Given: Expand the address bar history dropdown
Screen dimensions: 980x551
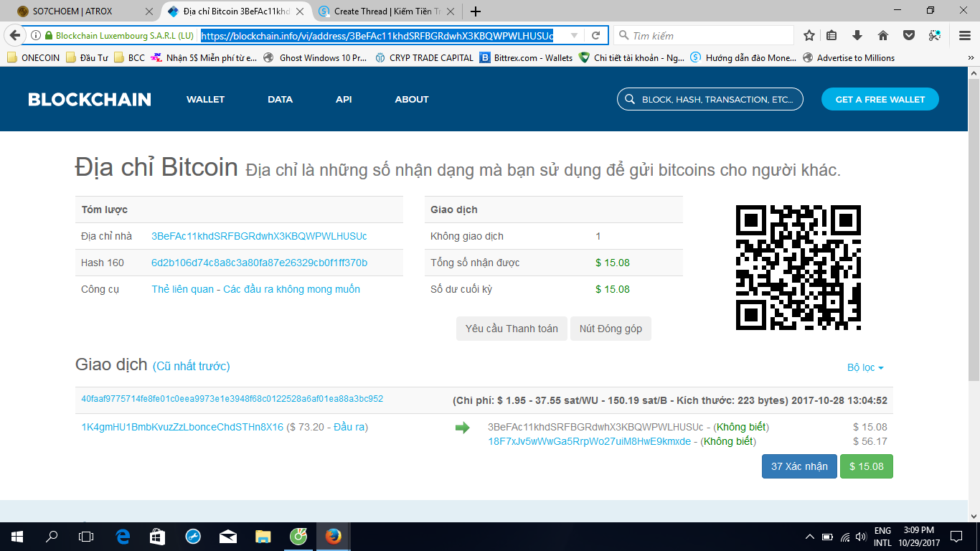Looking at the screenshot, I should pyautogui.click(x=574, y=35).
